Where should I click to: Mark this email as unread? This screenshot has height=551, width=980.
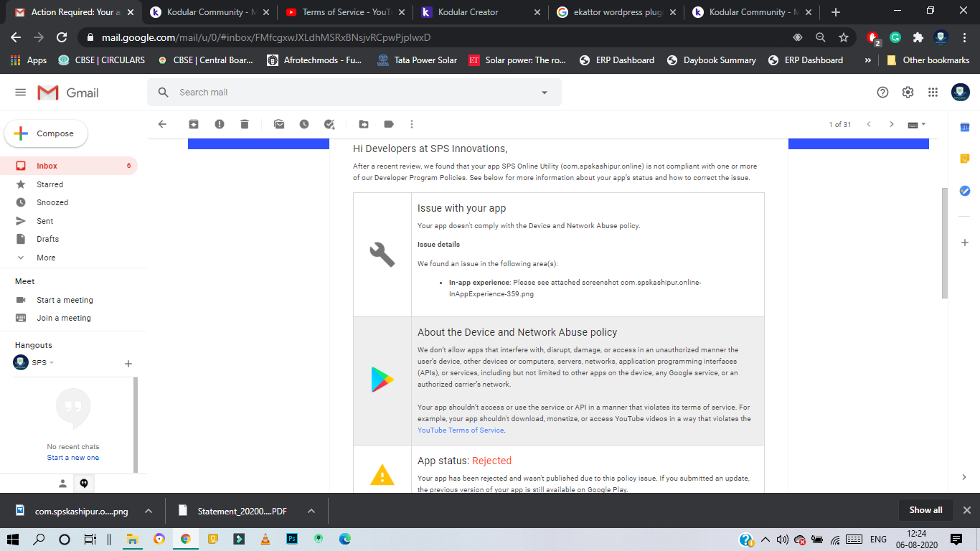coord(279,124)
